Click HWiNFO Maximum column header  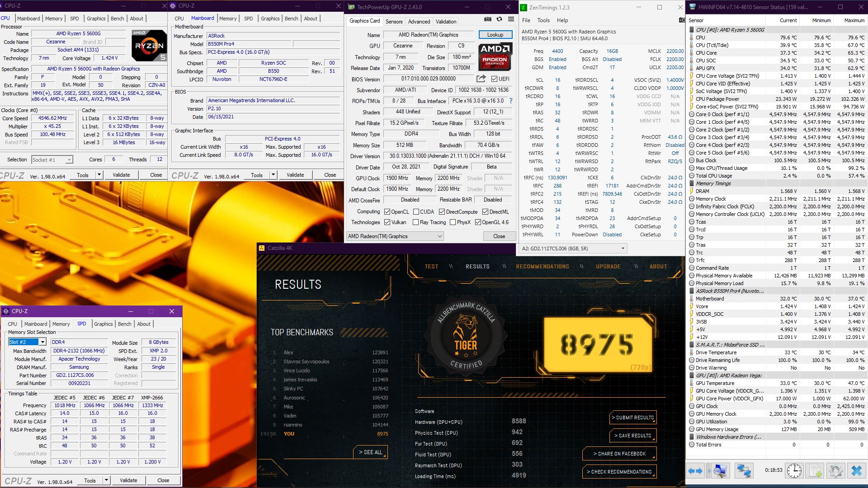point(854,20)
